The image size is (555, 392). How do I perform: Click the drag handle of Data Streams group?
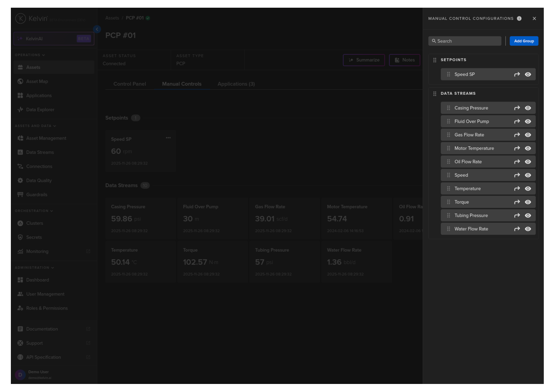(x=434, y=94)
